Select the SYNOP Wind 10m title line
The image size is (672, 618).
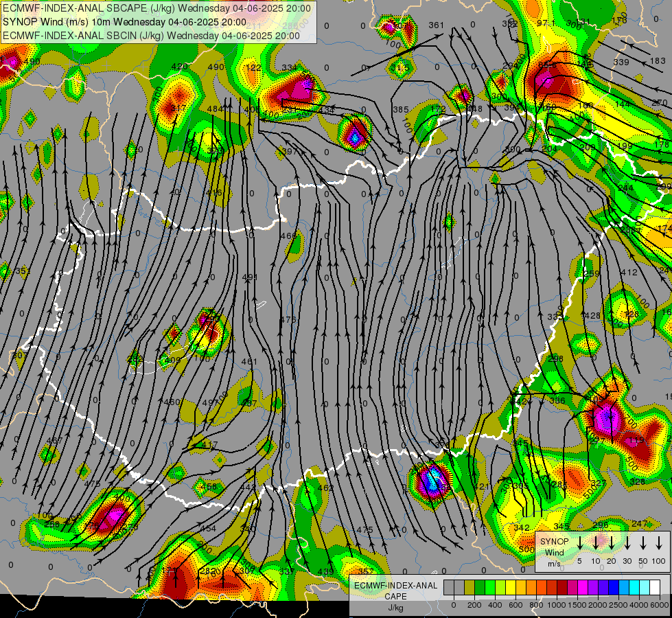(124, 22)
